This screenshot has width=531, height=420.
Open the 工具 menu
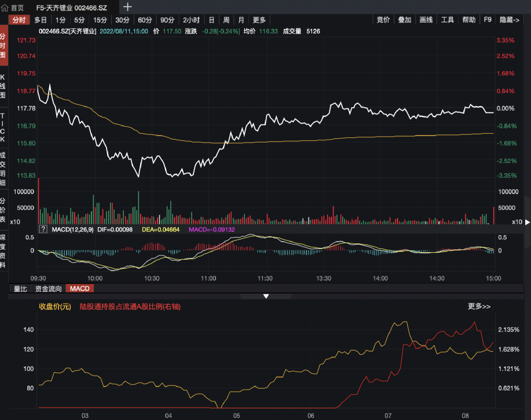coord(447,20)
